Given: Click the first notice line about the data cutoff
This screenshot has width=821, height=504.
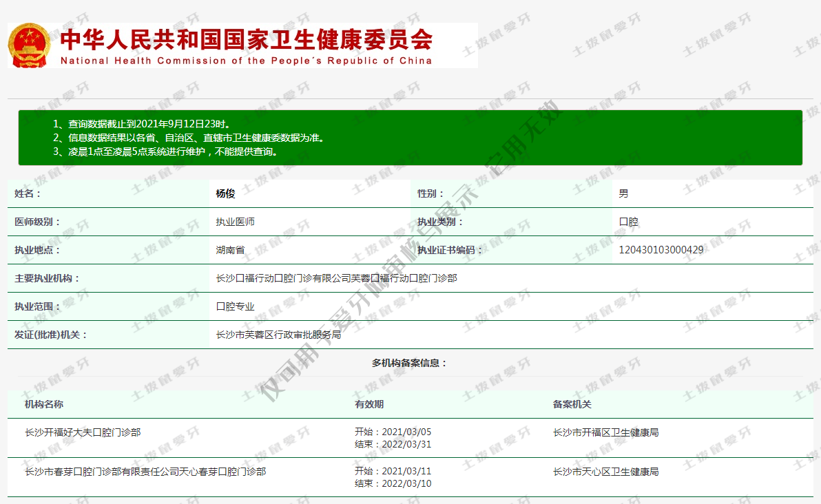Looking at the screenshot, I should point(141,124).
